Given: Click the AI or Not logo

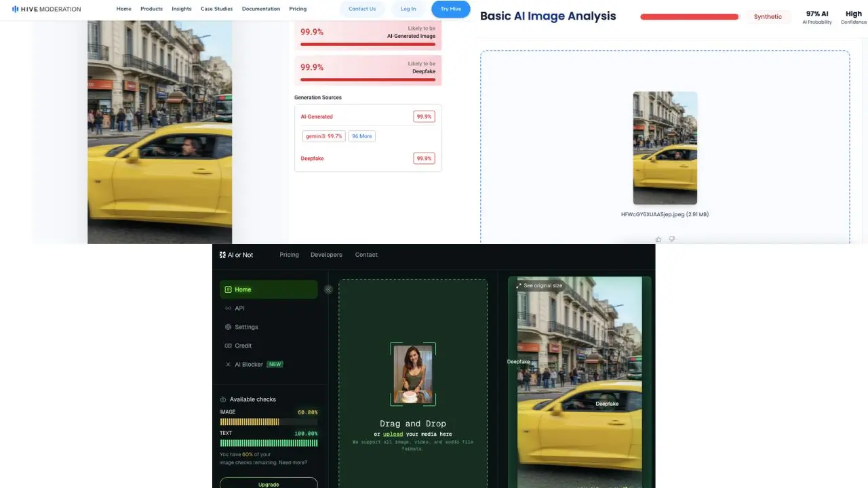Looking at the screenshot, I should tap(236, 255).
